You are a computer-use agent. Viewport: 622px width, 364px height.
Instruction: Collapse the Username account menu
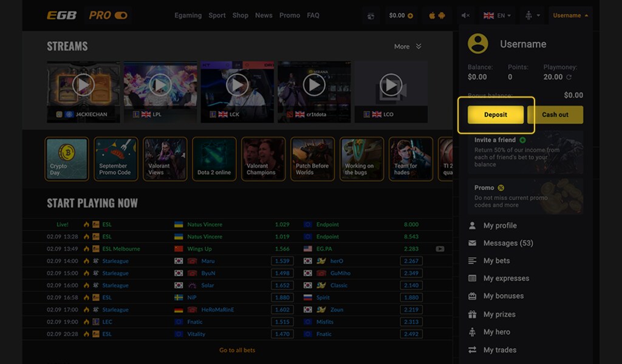570,15
